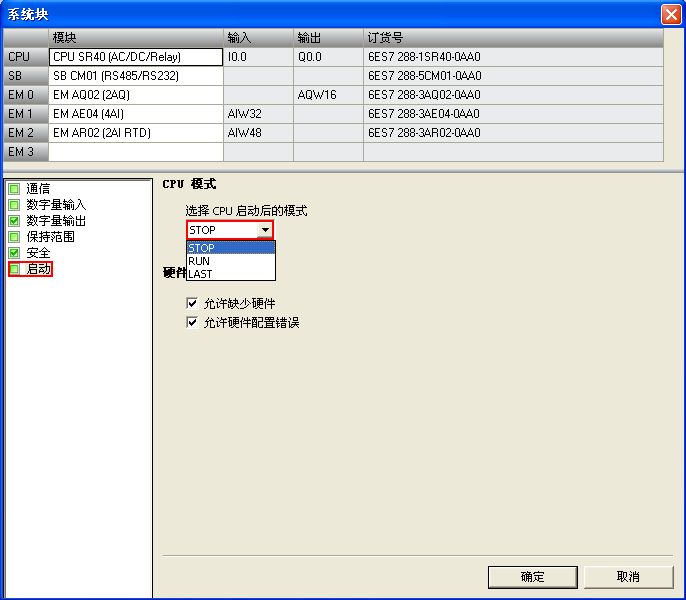Click order number 6ES7 288-5CM01-0AA0
The height and width of the screenshot is (600, 686).
(x=513, y=76)
